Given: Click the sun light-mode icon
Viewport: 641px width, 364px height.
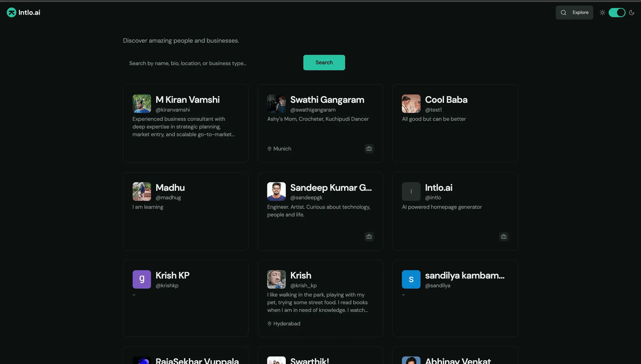Looking at the screenshot, I should (x=602, y=13).
